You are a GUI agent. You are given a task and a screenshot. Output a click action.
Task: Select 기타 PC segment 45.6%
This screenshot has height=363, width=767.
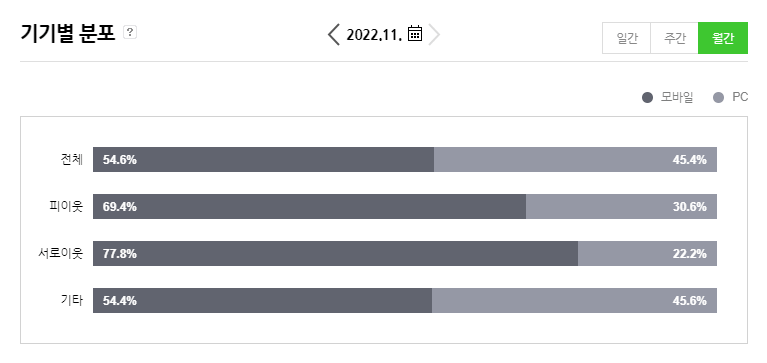(575, 300)
